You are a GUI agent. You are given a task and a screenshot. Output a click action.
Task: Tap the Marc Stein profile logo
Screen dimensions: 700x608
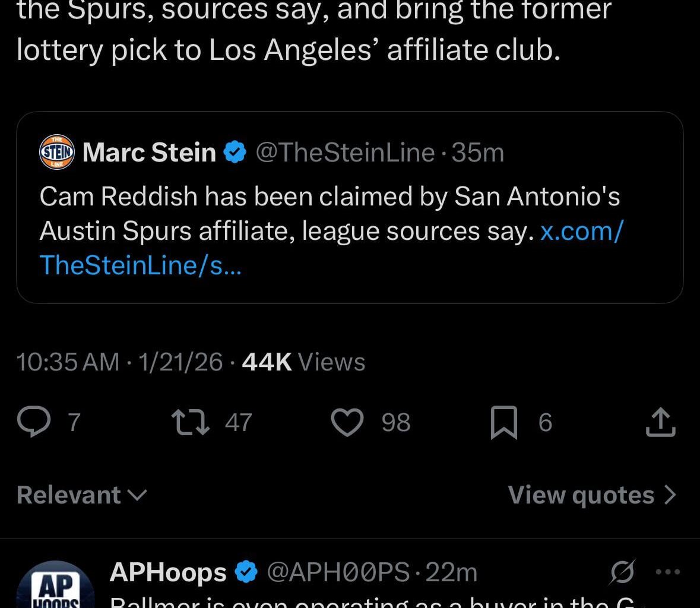(56, 153)
